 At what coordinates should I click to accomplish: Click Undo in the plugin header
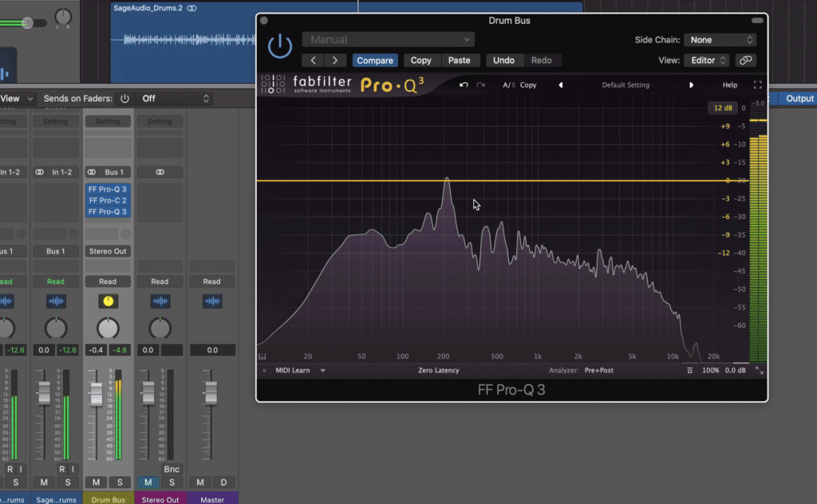point(503,61)
